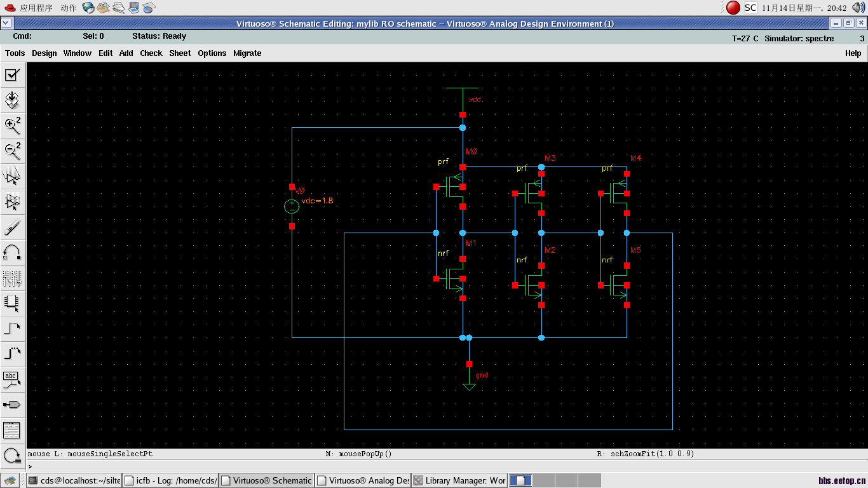Open the Migrate menu
The image size is (868, 488).
(x=247, y=53)
